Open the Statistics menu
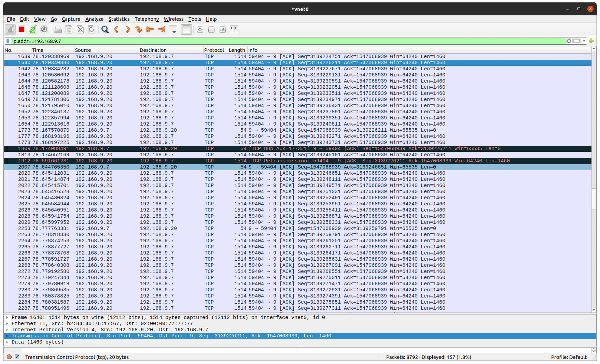This screenshot has height=364, width=600. [x=119, y=19]
